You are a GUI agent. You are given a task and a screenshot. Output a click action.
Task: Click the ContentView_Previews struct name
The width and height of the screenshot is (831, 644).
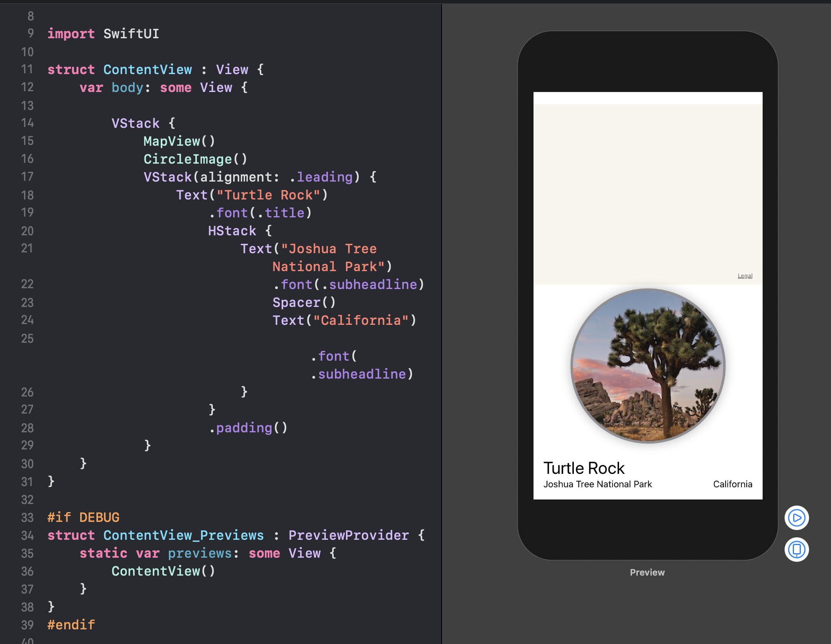pos(183,535)
